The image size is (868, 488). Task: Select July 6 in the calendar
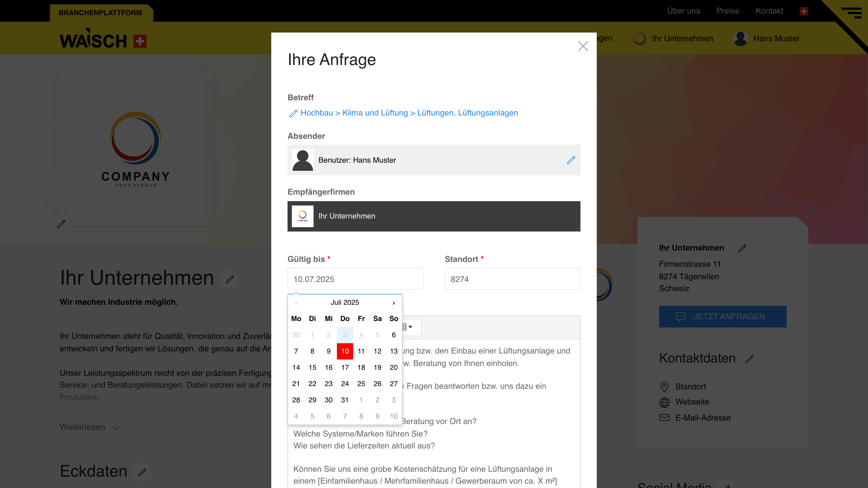(x=394, y=335)
